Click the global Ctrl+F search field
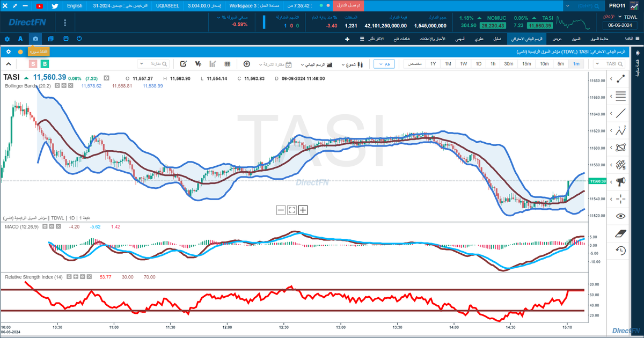The height and width of the screenshot is (338, 644). pyautogui.click(x=585, y=5)
